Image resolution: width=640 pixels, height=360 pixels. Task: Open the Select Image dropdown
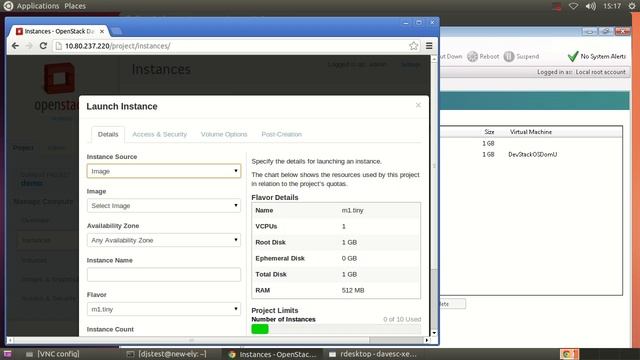[x=164, y=206]
